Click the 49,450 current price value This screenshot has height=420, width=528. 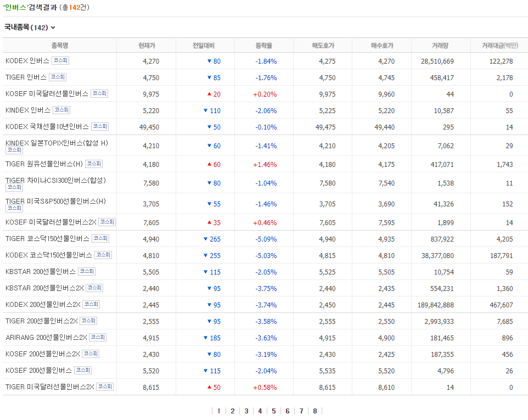point(149,127)
